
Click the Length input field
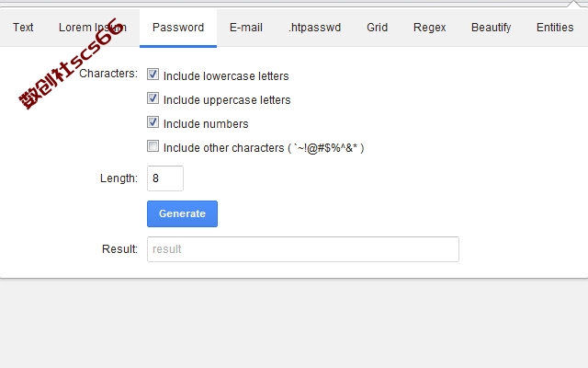tap(165, 178)
